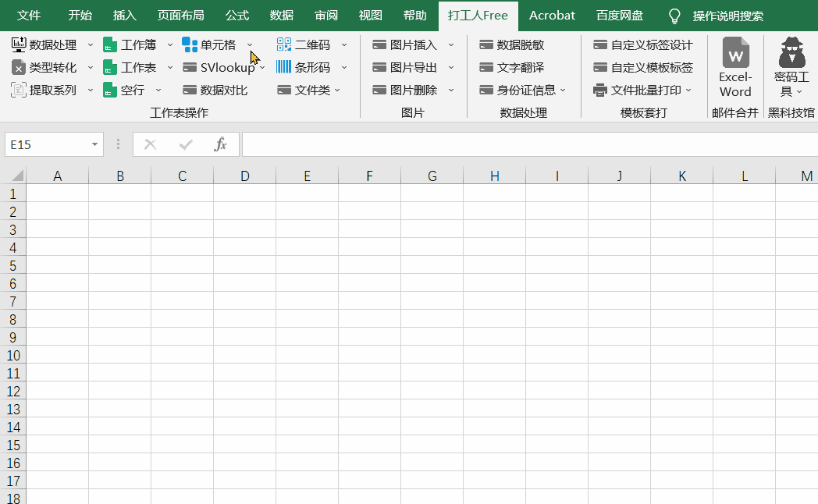Switch to the 页面布局 tab
Screen dimensions: 818x504
click(180, 16)
